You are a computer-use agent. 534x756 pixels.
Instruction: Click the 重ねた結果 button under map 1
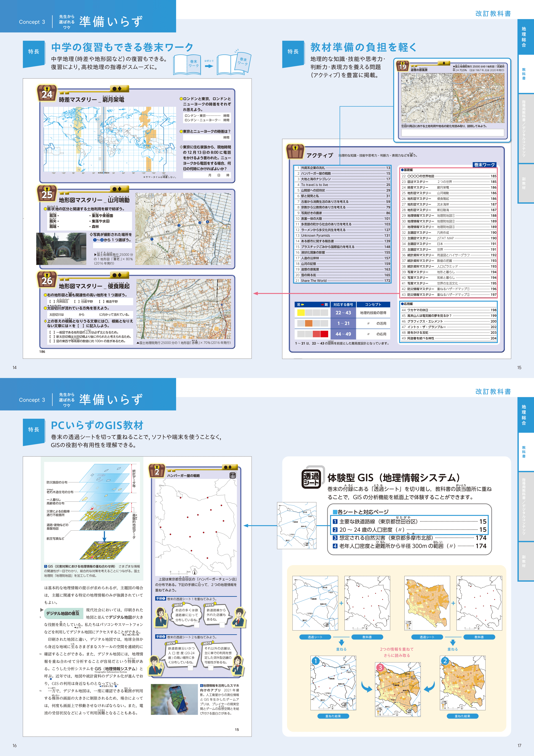point(333,716)
